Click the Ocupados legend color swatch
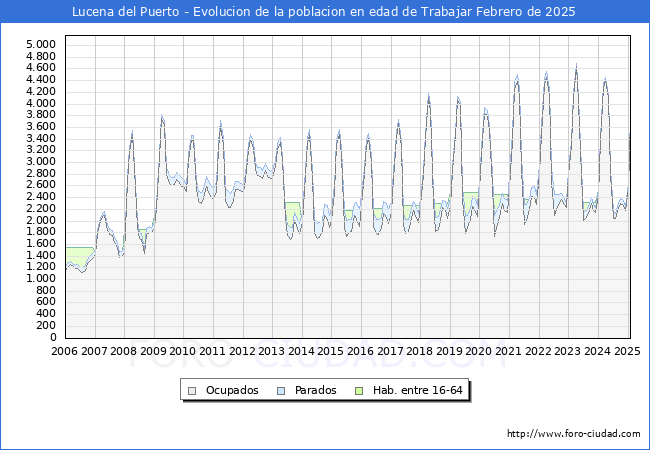 coord(192,391)
